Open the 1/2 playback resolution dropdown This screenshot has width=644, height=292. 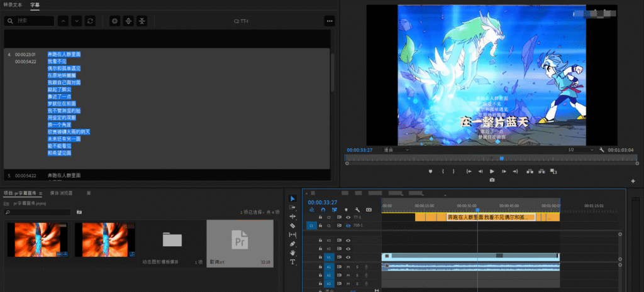(x=579, y=150)
